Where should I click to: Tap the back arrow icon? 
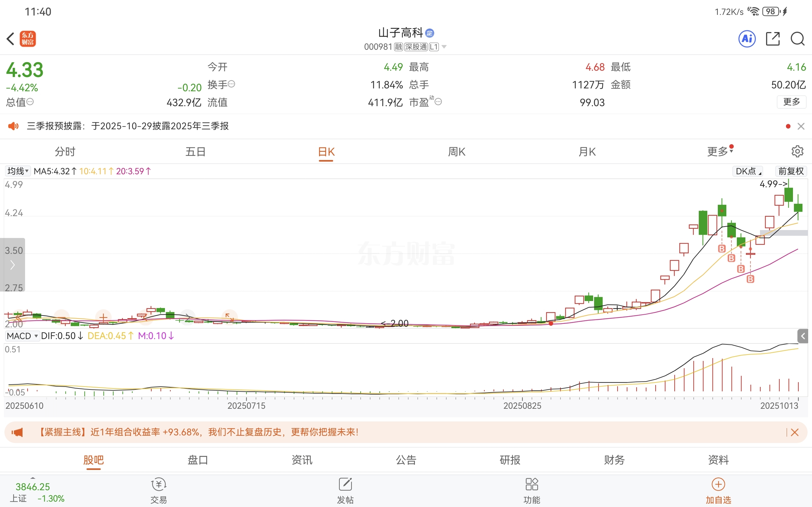[11, 39]
